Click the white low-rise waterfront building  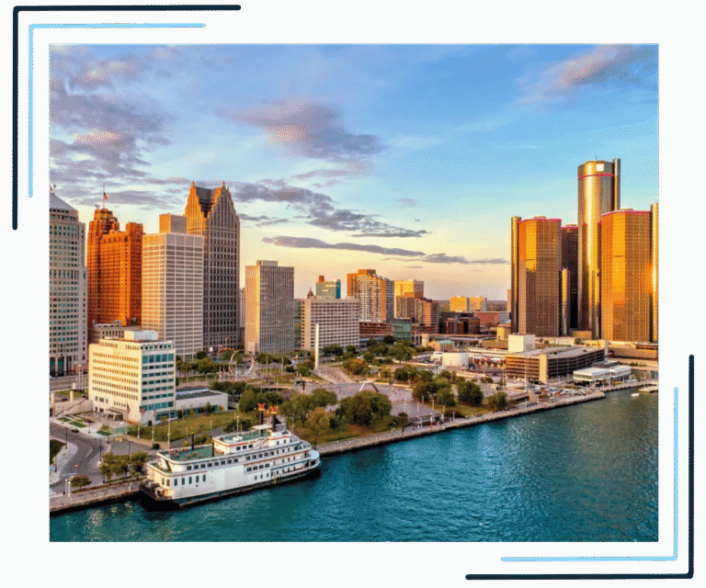(132, 375)
